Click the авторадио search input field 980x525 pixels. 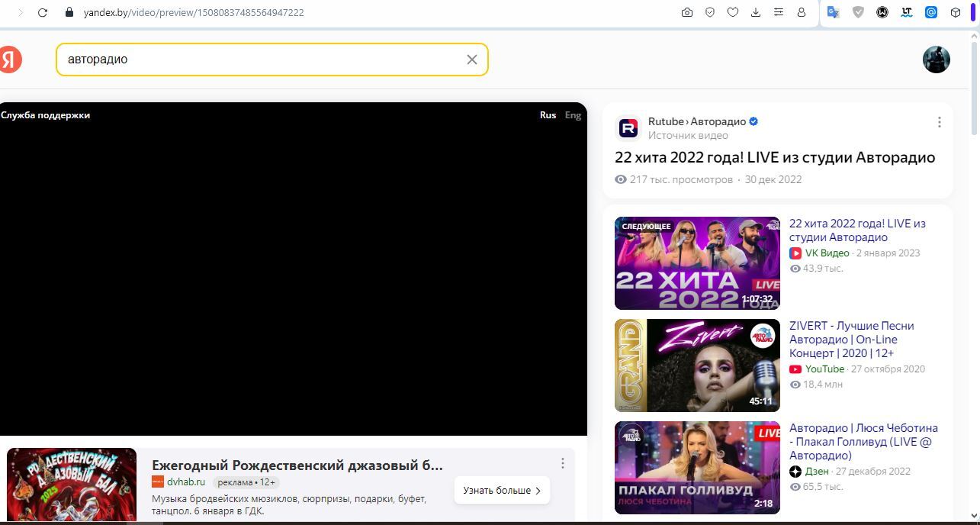click(x=259, y=60)
